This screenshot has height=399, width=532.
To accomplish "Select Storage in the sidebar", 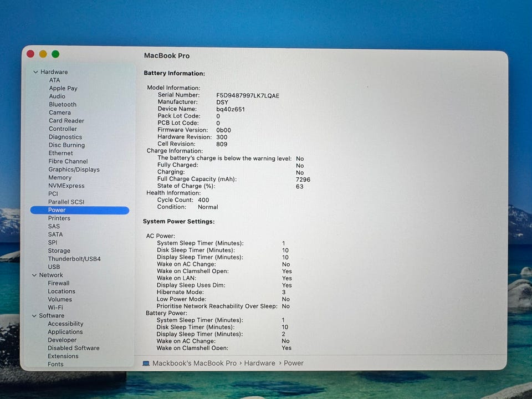I will (x=59, y=251).
